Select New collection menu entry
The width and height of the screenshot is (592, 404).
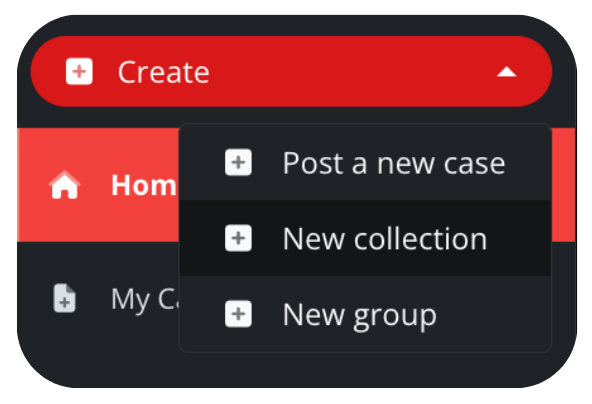tap(365, 238)
